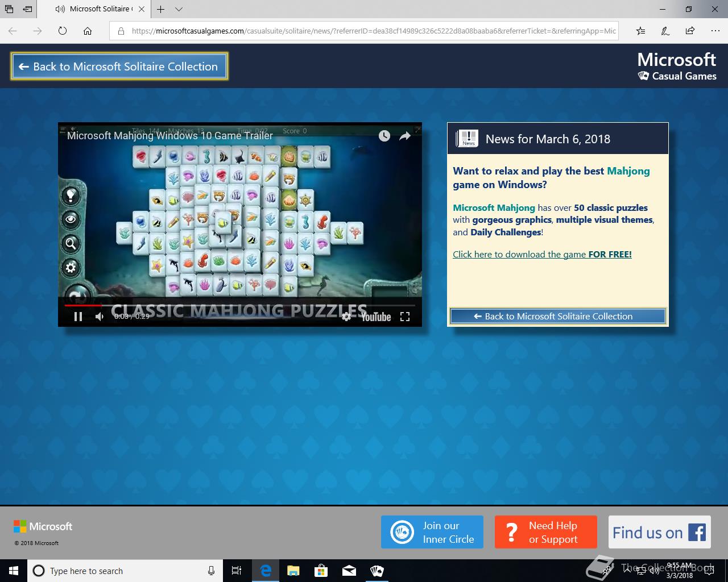Go to browser home page
728x582 pixels.
(x=88, y=31)
